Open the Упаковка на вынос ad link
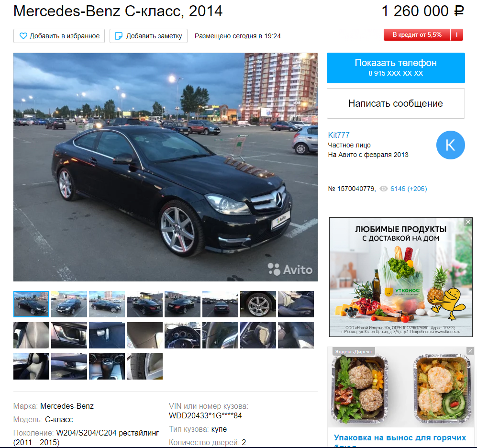Image resolution: width=477 pixels, height=448 pixels. pyautogui.click(x=399, y=437)
